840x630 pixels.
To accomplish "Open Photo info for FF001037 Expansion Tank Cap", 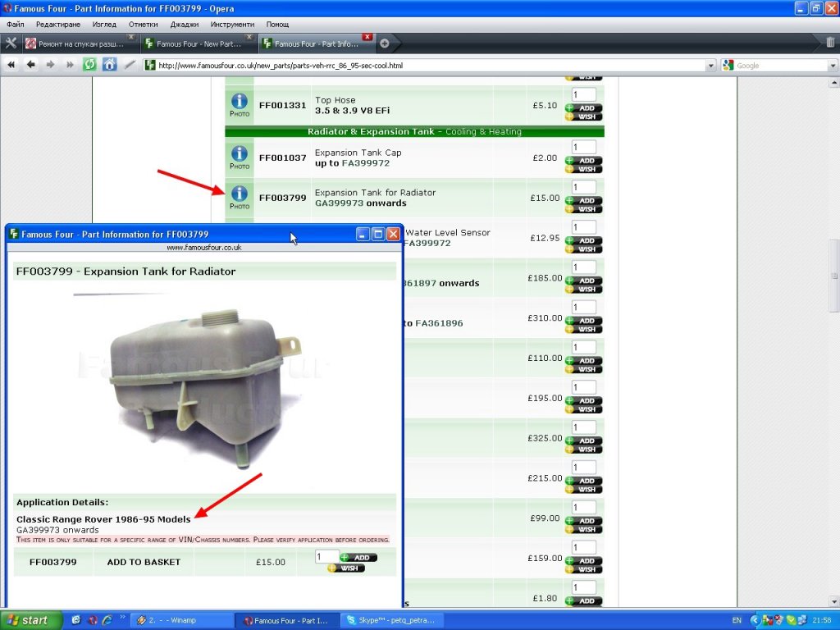I will (x=240, y=157).
